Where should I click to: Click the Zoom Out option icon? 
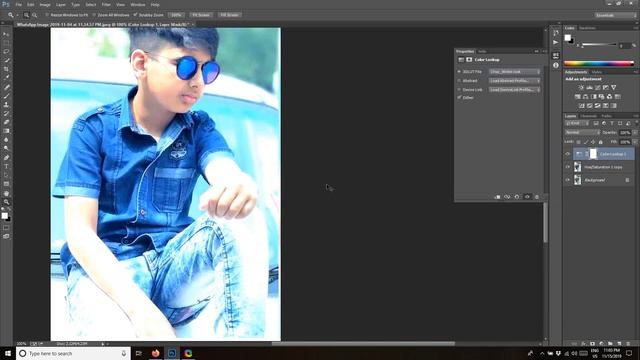pyautogui.click(x=35, y=15)
